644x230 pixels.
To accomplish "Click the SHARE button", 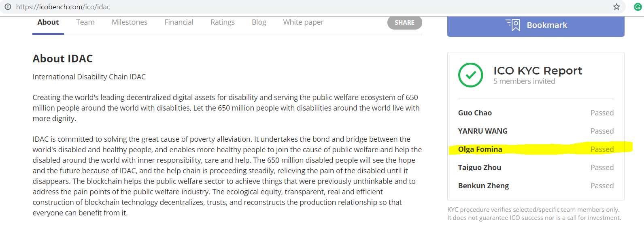I will (x=404, y=23).
